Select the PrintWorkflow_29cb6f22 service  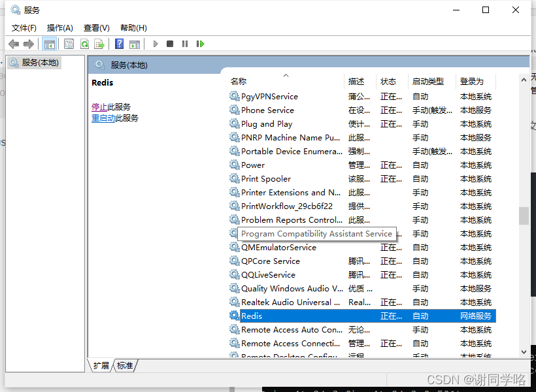[362, 206]
